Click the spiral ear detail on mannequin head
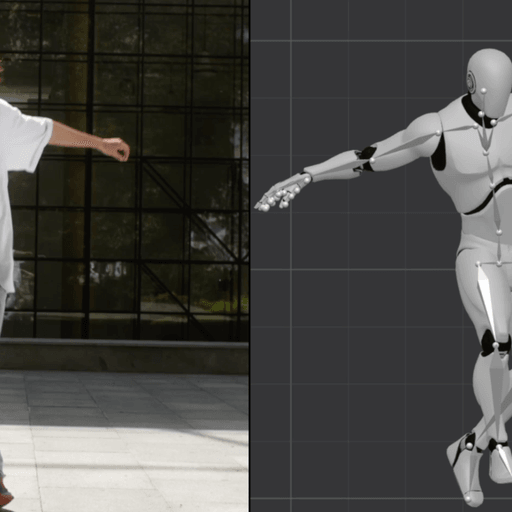 pos(472,82)
